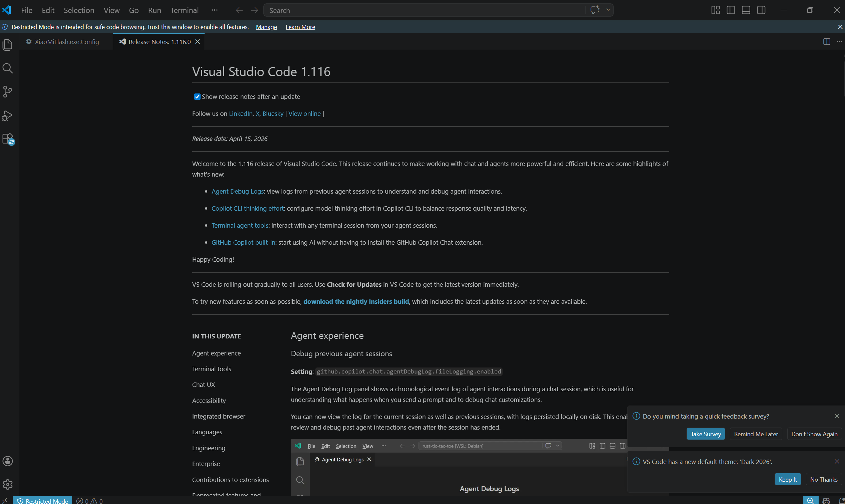Open the Selection menu
The image size is (845, 504).
click(79, 11)
